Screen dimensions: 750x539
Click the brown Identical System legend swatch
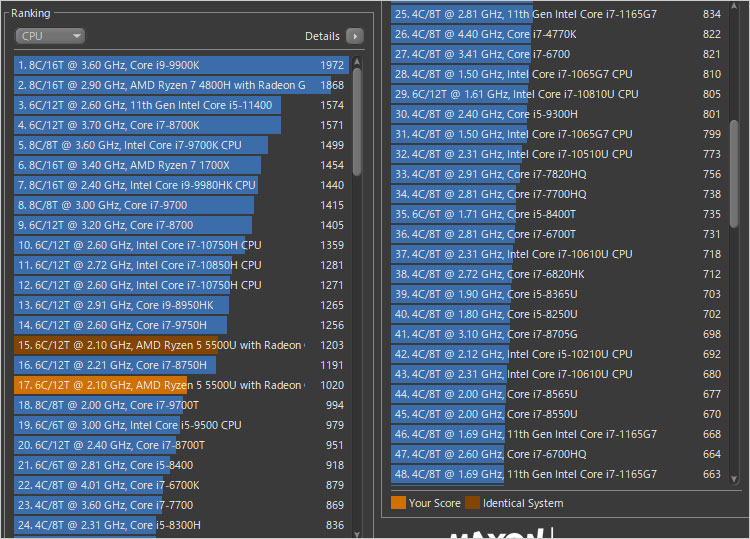click(x=472, y=503)
